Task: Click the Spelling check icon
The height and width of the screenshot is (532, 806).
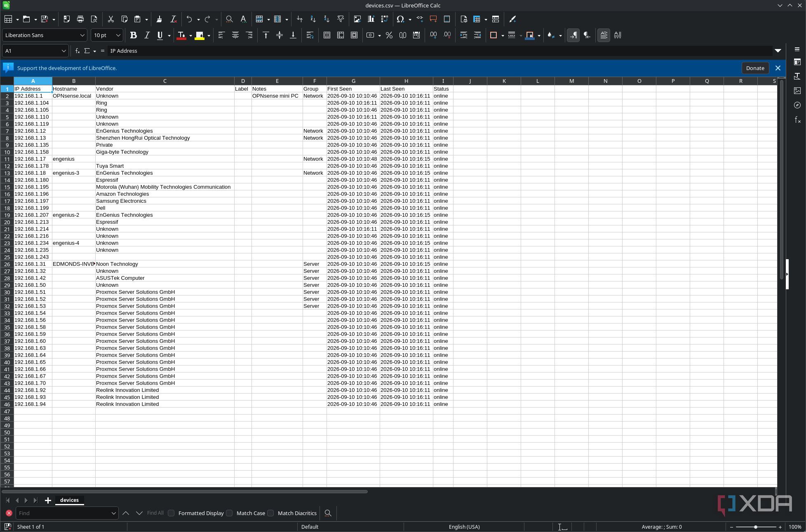Action: (243, 19)
